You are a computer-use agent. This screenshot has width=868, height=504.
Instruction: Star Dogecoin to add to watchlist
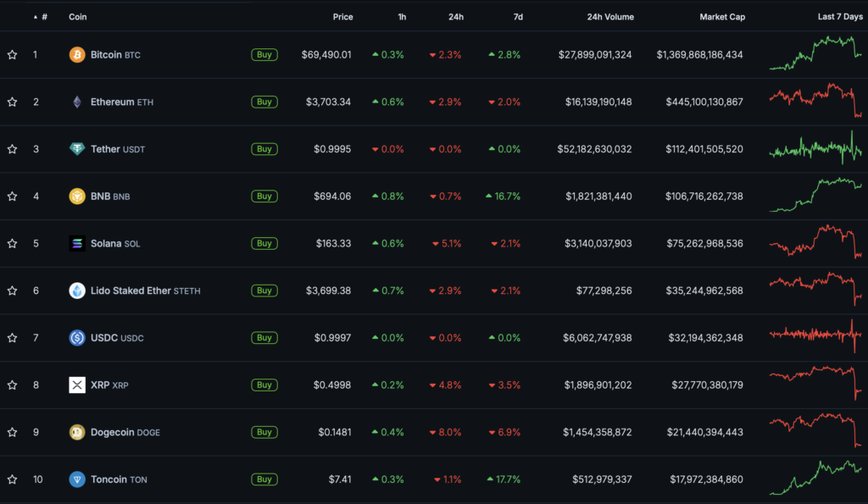coord(13,432)
